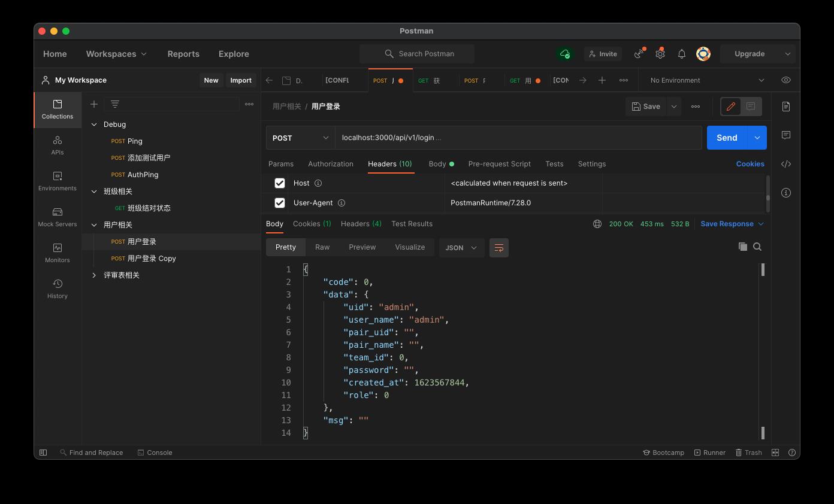
Task: Toggle two-pane layout icon in status bar
Action: coord(775,453)
